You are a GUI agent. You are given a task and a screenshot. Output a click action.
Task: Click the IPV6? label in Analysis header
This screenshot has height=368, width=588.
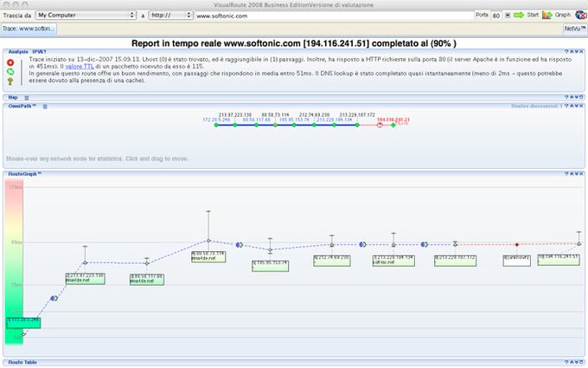tap(40, 52)
